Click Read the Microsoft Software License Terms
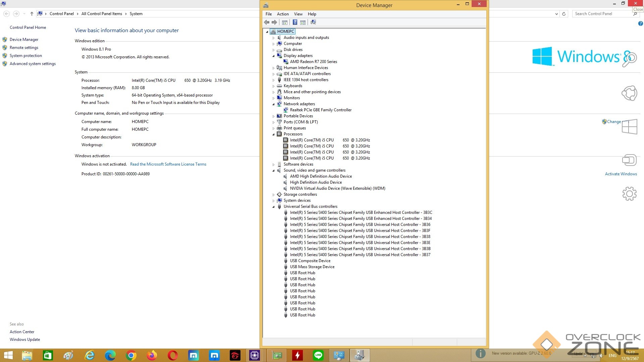The width and height of the screenshot is (644, 362). pyautogui.click(x=168, y=164)
